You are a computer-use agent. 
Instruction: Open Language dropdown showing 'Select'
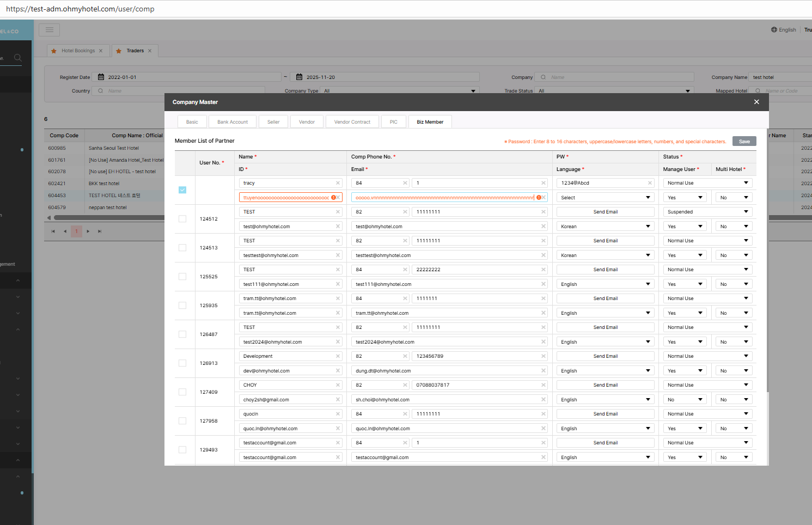(605, 198)
